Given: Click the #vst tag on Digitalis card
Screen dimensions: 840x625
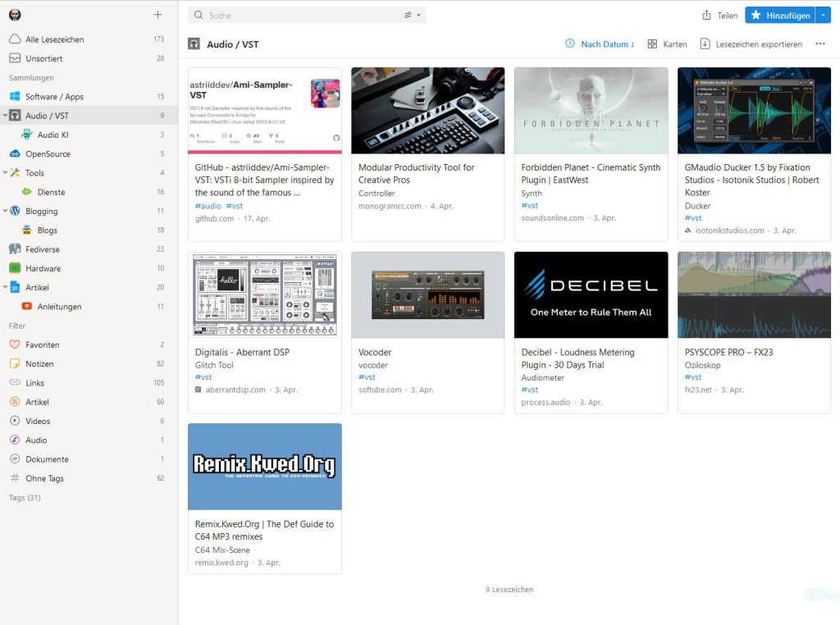Looking at the screenshot, I should (203, 377).
